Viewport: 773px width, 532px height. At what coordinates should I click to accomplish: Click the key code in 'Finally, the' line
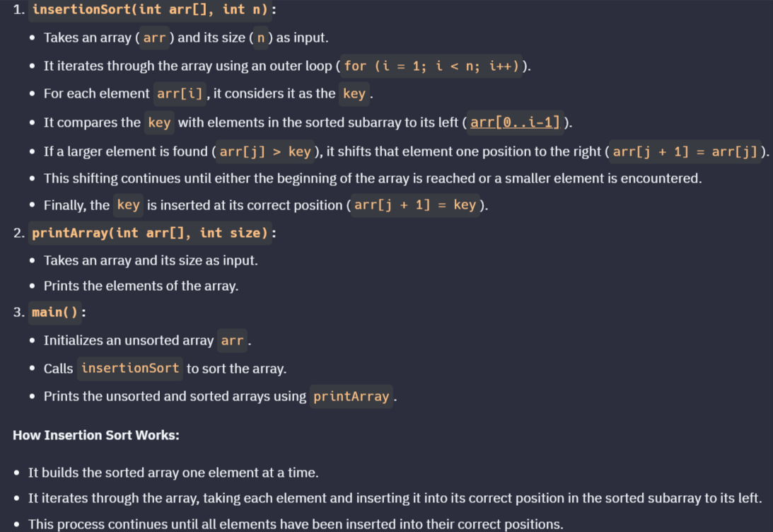128,205
